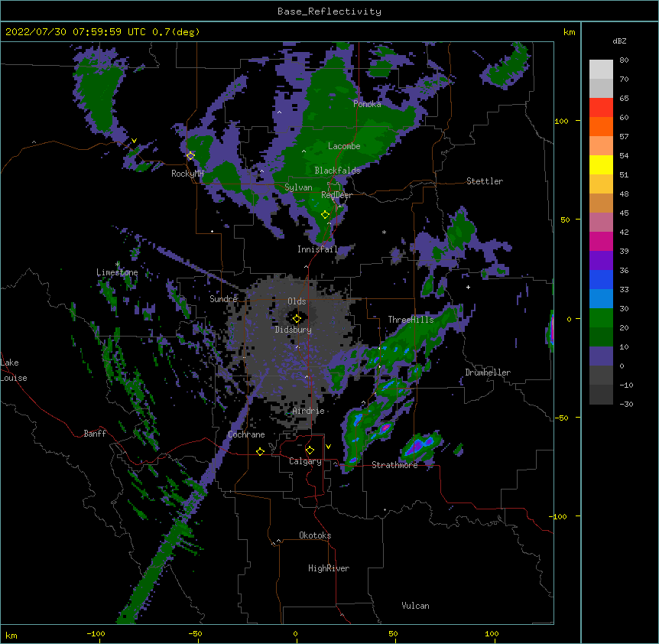Select the Sylvan label
Image resolution: width=659 pixels, height=644 pixels.
click(298, 187)
